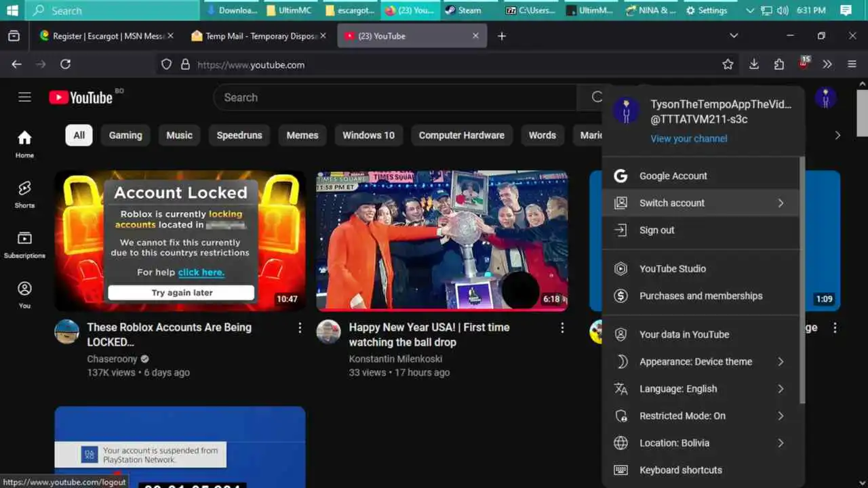
Task: Expand Restricted Mode: On submenu
Action: pos(701,415)
